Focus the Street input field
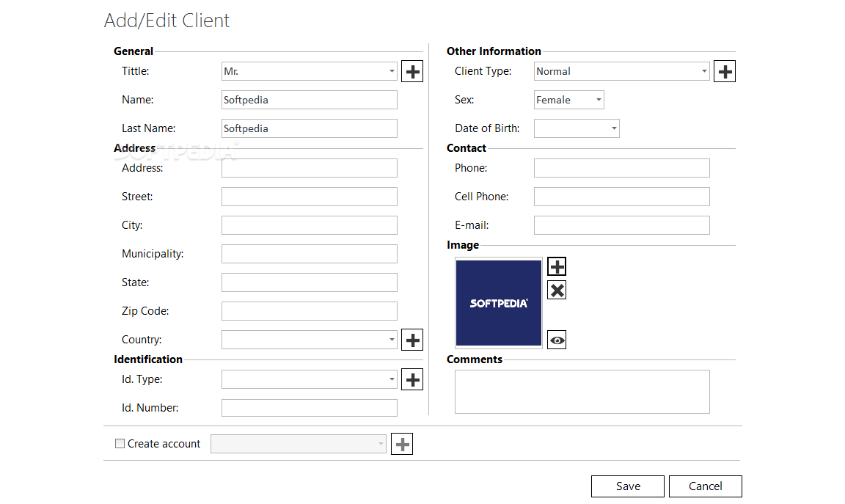The width and height of the screenshot is (845, 504). [310, 196]
